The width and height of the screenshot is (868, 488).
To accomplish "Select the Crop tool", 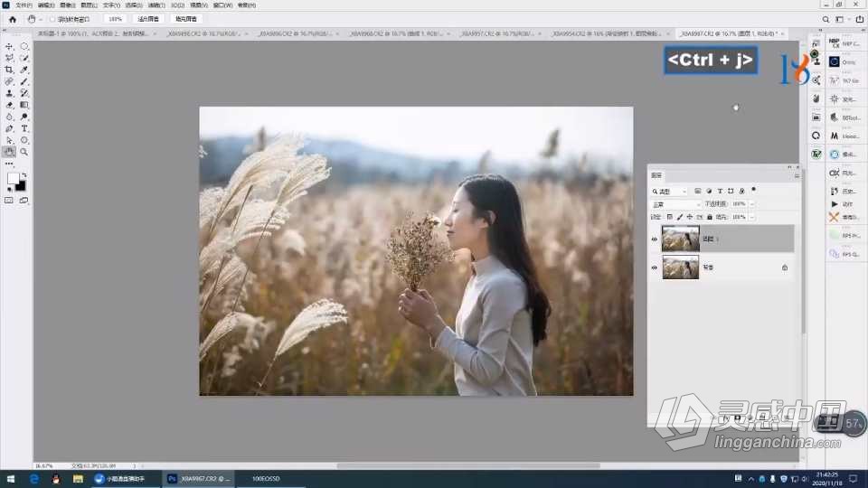I will click(9, 70).
